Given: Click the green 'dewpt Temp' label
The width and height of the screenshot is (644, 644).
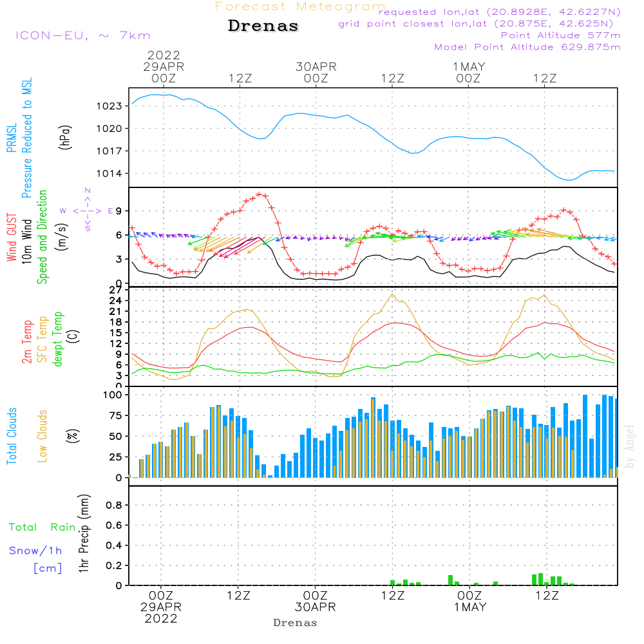Looking at the screenshot, I should tap(57, 339).
